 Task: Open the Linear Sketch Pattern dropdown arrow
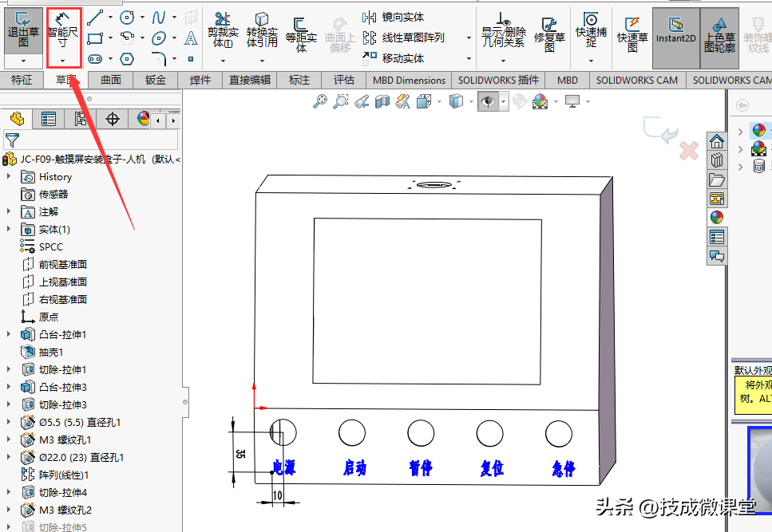click(x=469, y=37)
